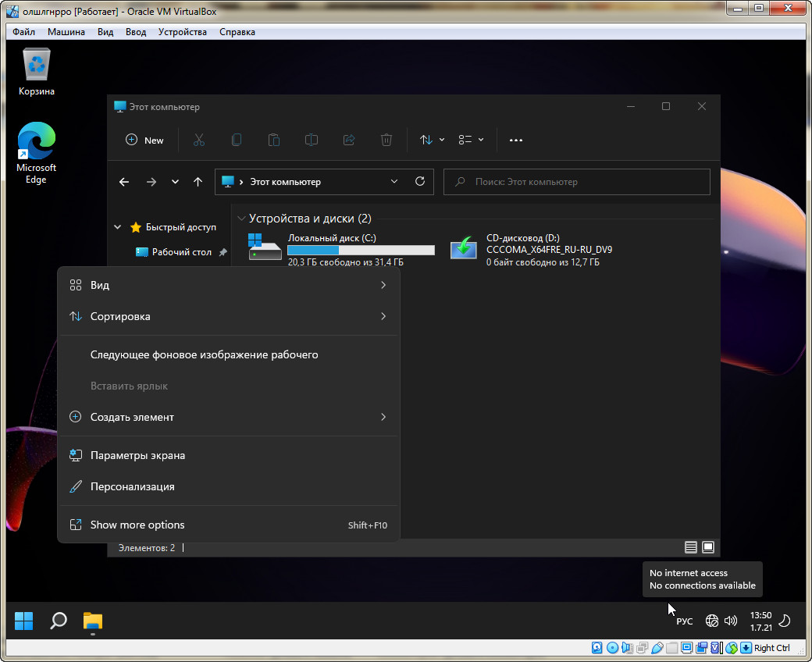
Task: Click the Refresh icon beside the address bar
Action: point(420,181)
